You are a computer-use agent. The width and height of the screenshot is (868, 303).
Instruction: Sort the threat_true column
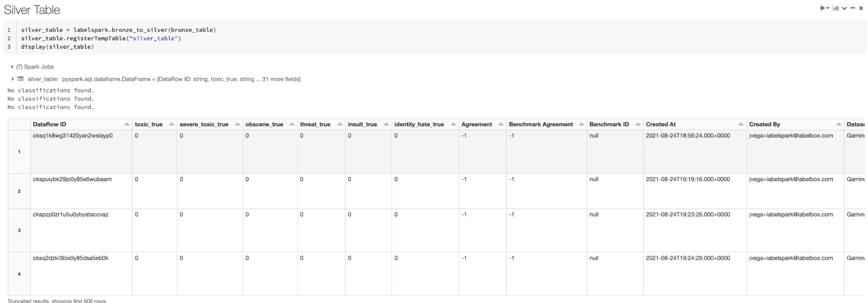coord(340,125)
